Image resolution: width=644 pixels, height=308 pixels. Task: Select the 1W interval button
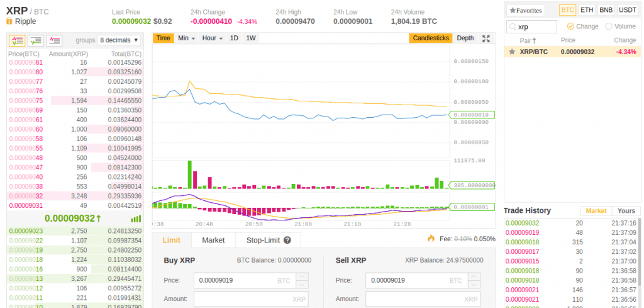pos(250,38)
